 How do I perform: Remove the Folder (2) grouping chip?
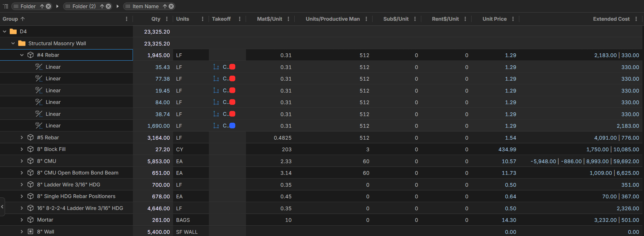(108, 6)
